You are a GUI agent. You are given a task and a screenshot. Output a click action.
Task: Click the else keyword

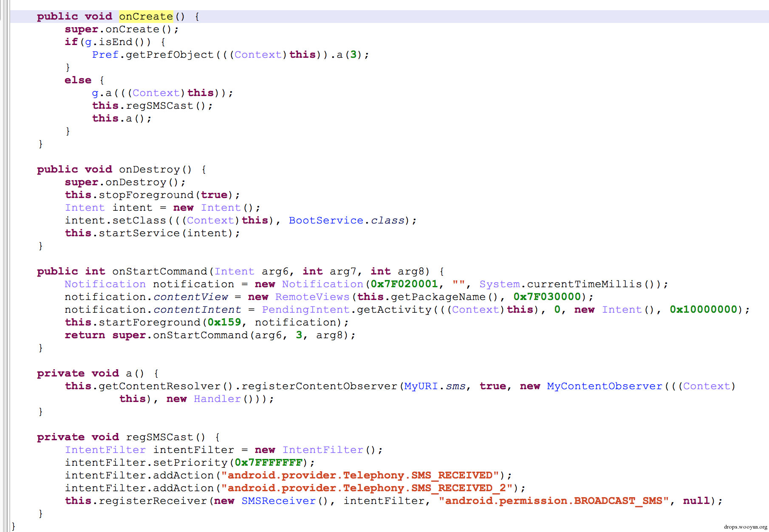pyautogui.click(x=78, y=80)
